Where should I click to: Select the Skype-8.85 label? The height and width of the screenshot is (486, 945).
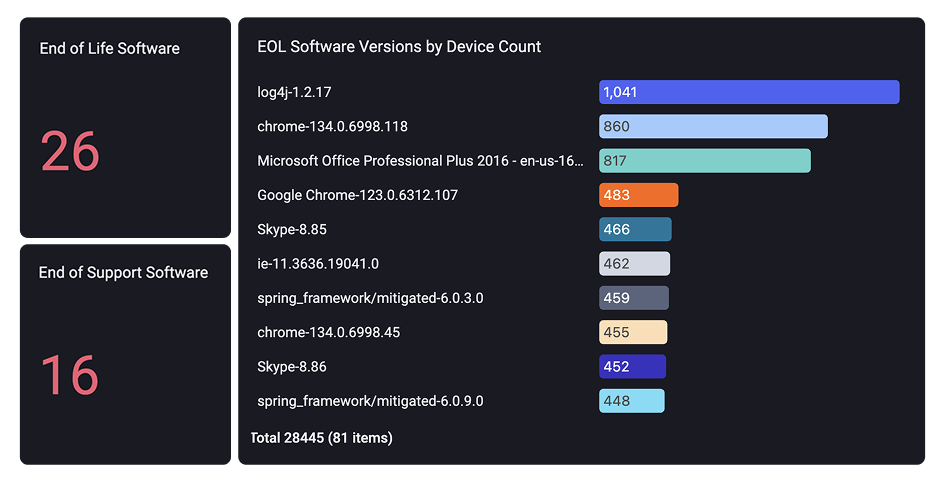pos(292,230)
